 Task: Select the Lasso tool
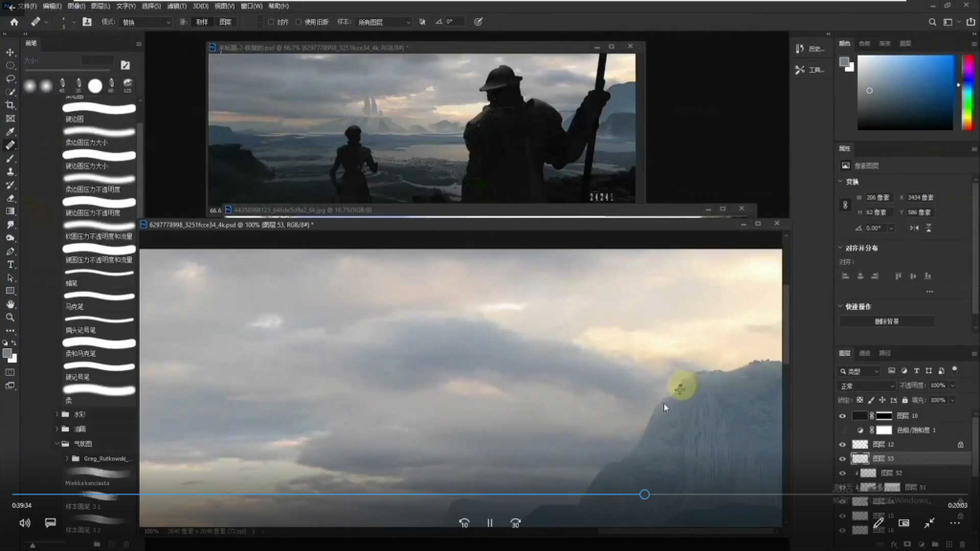tap(11, 79)
